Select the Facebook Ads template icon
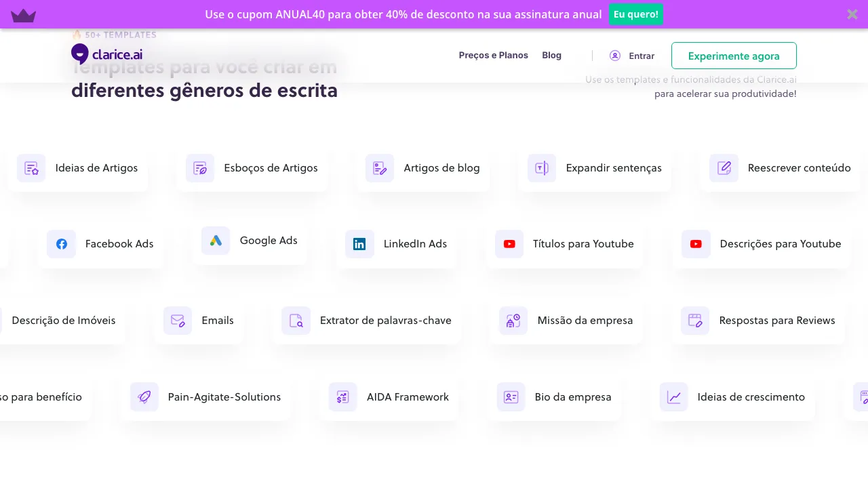This screenshot has height=488, width=868. click(x=62, y=244)
